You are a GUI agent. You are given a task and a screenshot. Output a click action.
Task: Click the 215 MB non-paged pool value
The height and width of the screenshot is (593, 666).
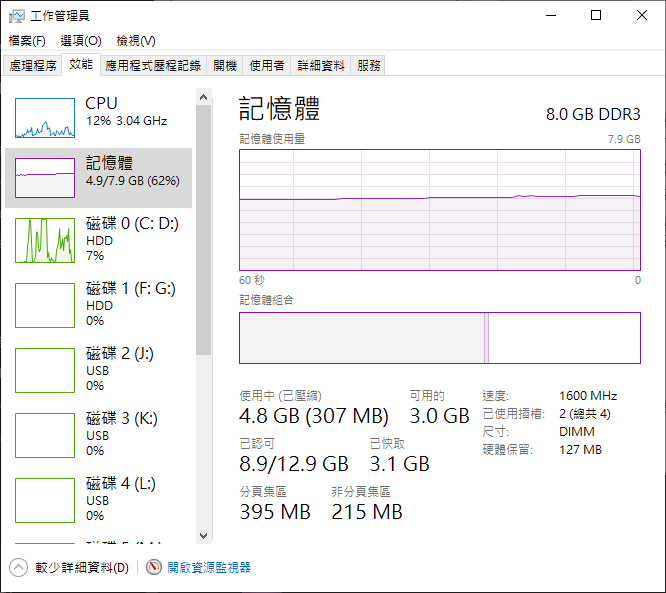367,512
